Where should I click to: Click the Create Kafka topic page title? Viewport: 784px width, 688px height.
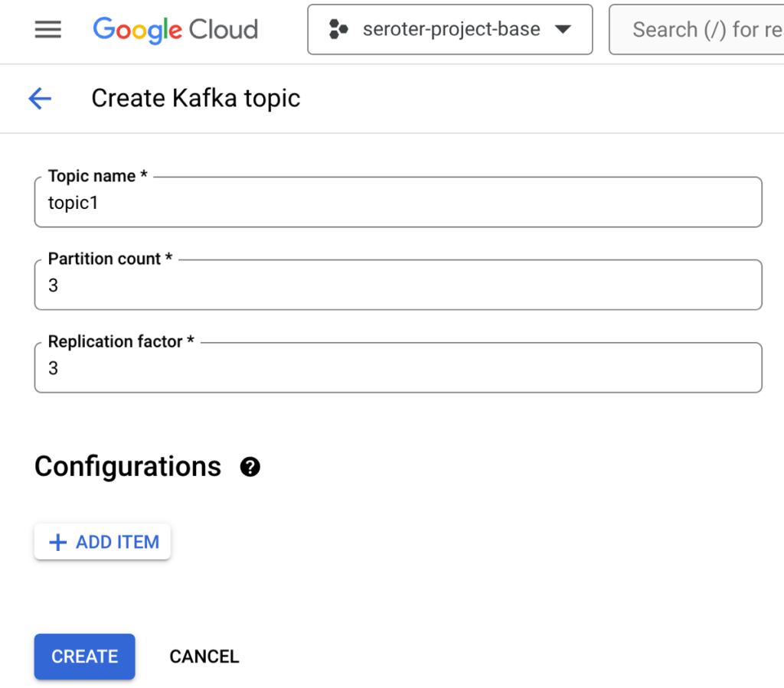pos(196,98)
